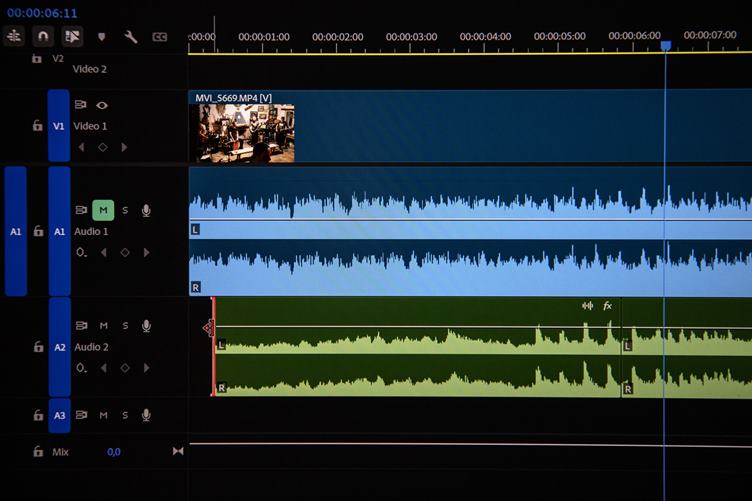752x501 pixels.
Task: Unmute the Audio 1 track
Action: [103, 210]
